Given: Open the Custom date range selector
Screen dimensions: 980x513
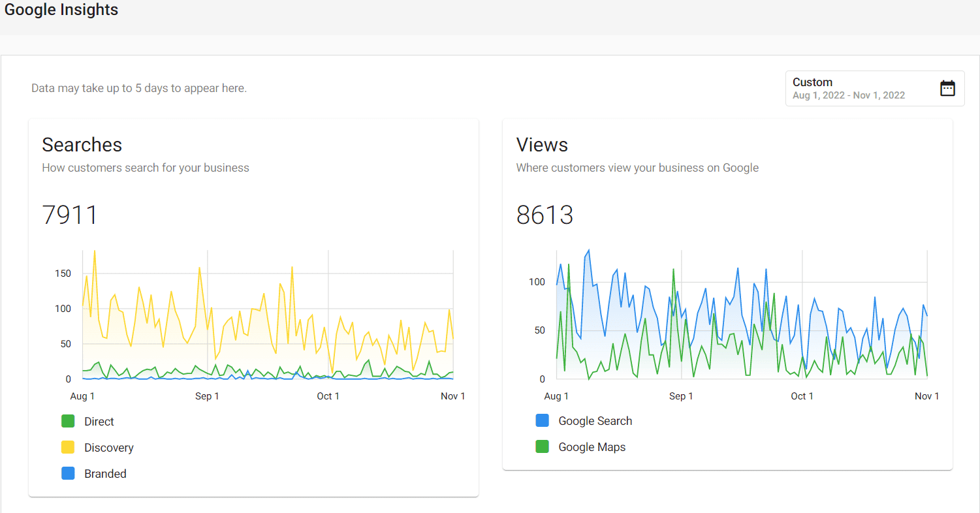Looking at the screenshot, I should [x=875, y=88].
